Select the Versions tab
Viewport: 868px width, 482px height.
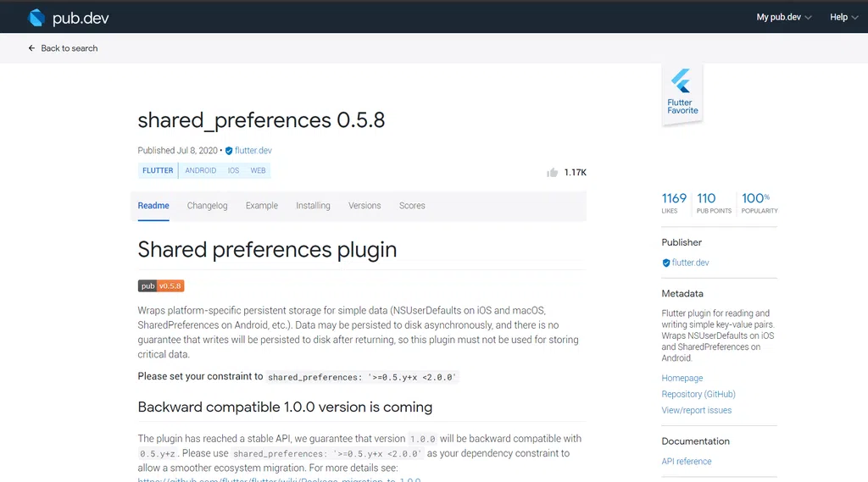point(364,205)
